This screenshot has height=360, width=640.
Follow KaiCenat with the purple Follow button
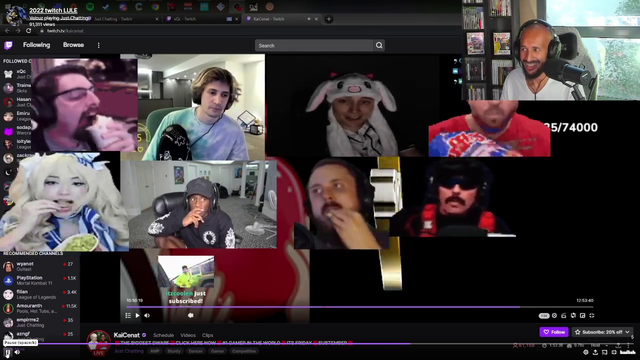pos(554,332)
